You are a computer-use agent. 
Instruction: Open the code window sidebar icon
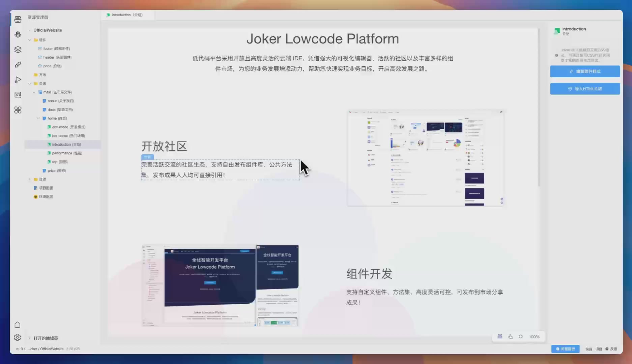(18, 95)
